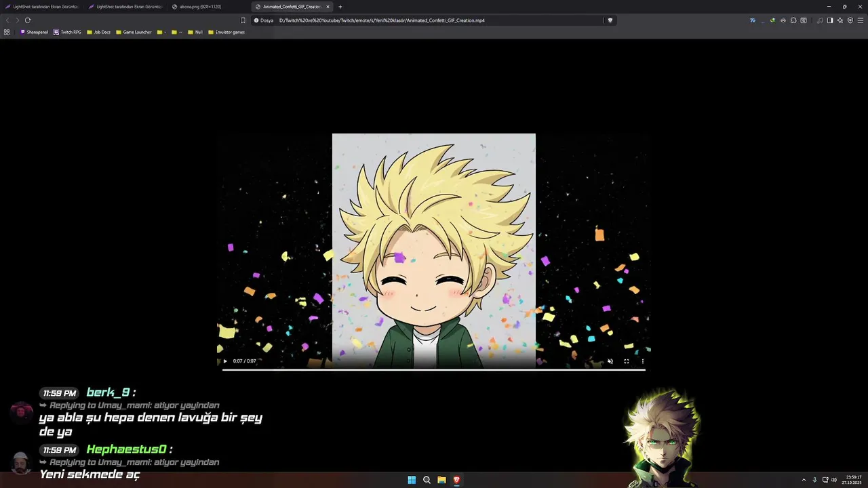The width and height of the screenshot is (868, 488).
Task: Bookmark this page
Action: (x=243, y=20)
